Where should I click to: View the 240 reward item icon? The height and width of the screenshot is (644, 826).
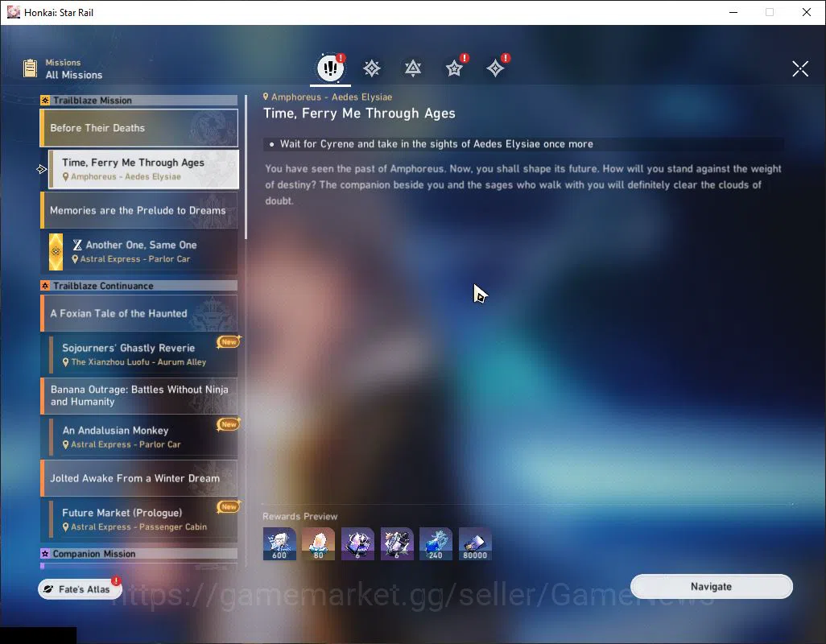click(x=436, y=543)
